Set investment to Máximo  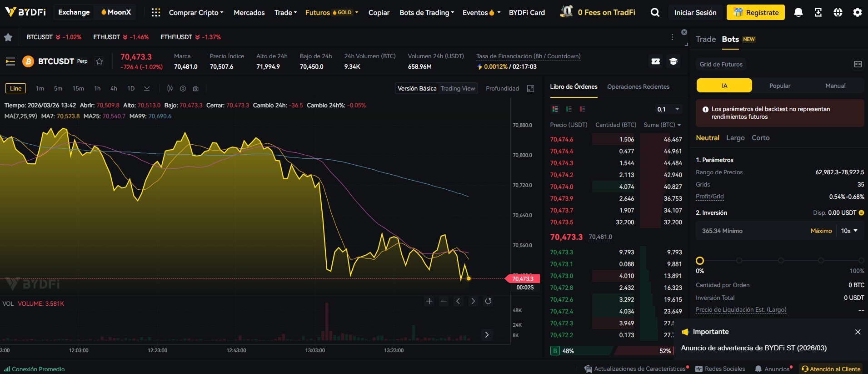[821, 231]
